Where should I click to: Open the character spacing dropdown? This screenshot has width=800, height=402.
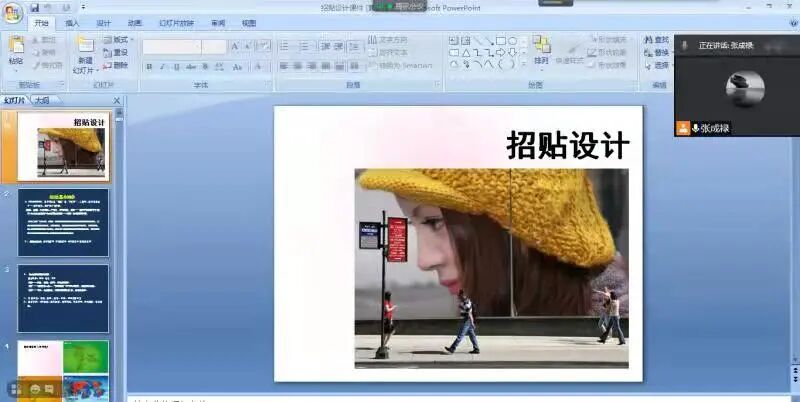[219, 67]
